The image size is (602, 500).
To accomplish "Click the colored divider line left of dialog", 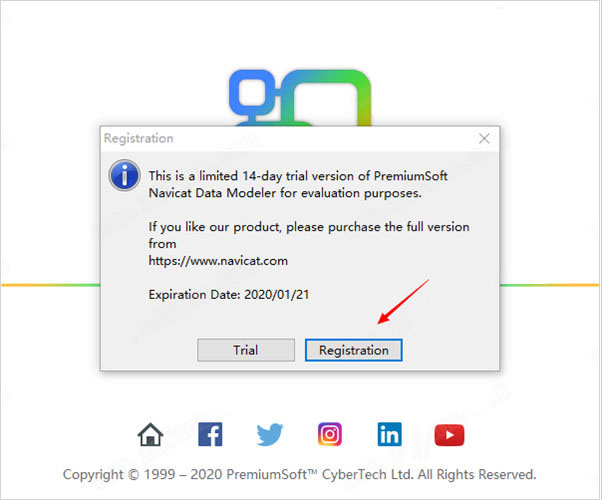I will pyautogui.click(x=51, y=285).
